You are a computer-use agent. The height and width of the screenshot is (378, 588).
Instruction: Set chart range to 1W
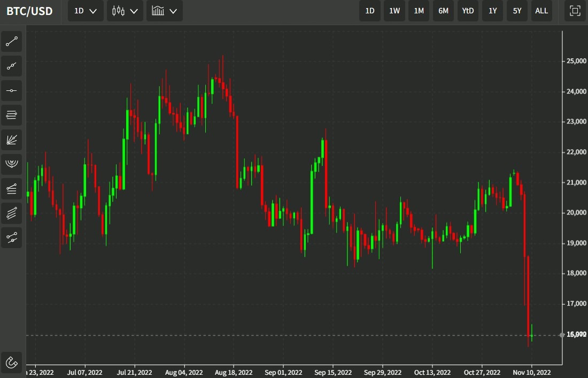coord(394,11)
